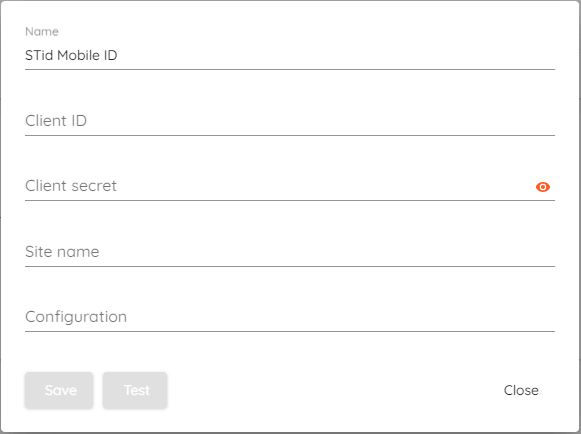
Task: Save the STid Mobile ID settings
Action: pyautogui.click(x=59, y=390)
